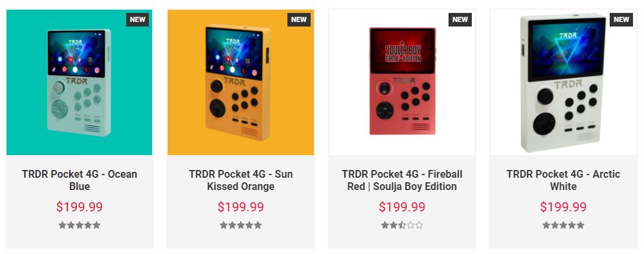Click the star rating under Arctic White

click(563, 226)
